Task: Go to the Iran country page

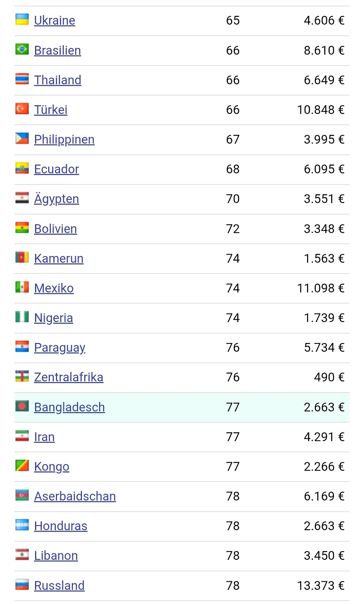Action: click(x=44, y=437)
